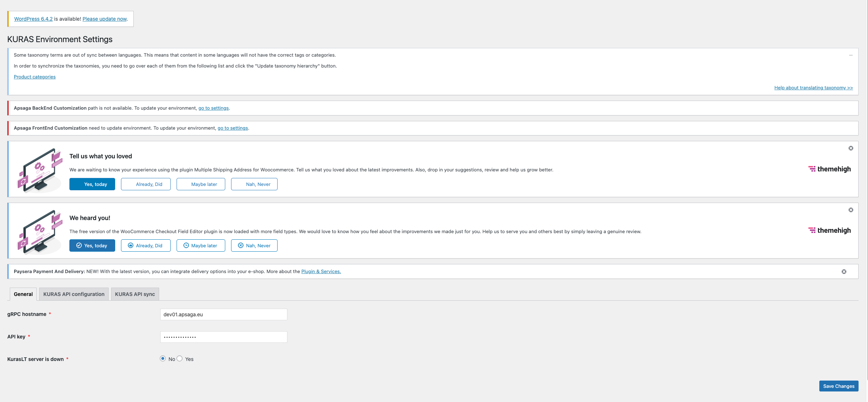Open the WordPress 6.4.2 link
Viewport: 868px width, 402px height.
[33, 19]
